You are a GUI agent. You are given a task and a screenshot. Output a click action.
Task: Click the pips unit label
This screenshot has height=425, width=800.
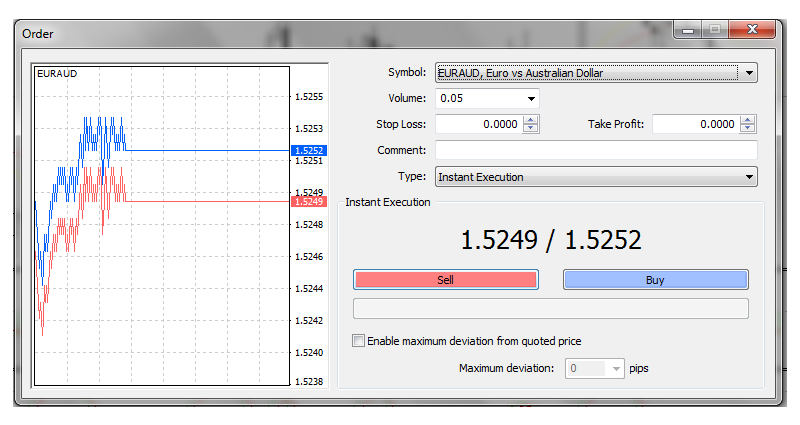639,368
